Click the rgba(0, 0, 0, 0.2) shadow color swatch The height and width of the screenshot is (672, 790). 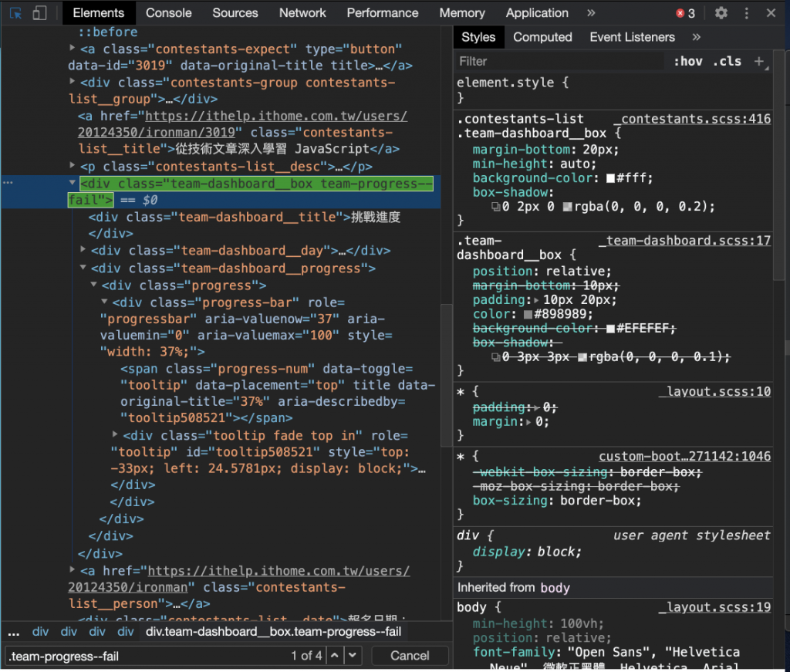[x=567, y=207]
